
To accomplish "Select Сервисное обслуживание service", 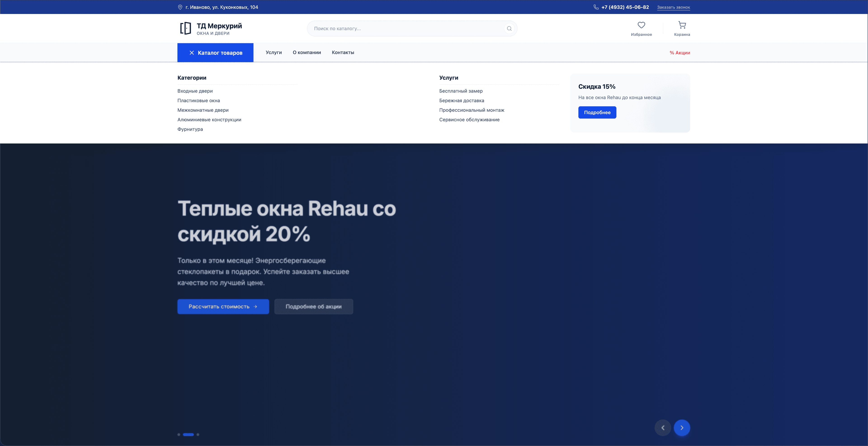I will (x=469, y=120).
